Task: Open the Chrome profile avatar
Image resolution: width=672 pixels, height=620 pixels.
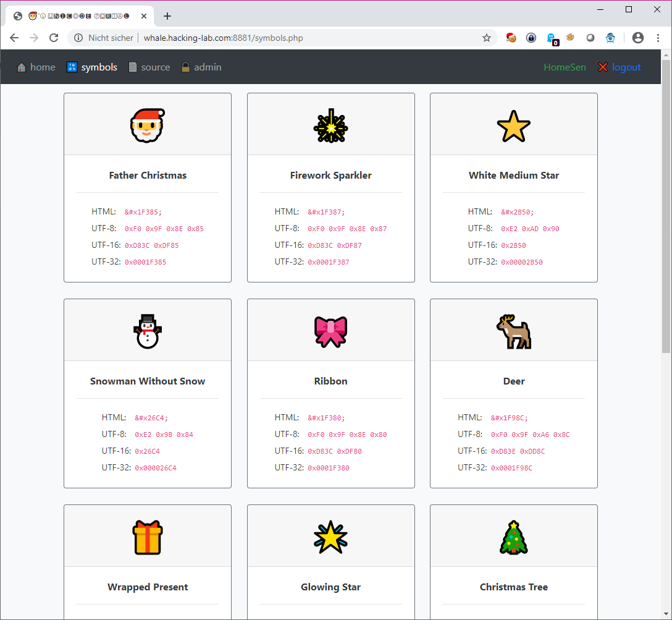Action: tap(637, 38)
